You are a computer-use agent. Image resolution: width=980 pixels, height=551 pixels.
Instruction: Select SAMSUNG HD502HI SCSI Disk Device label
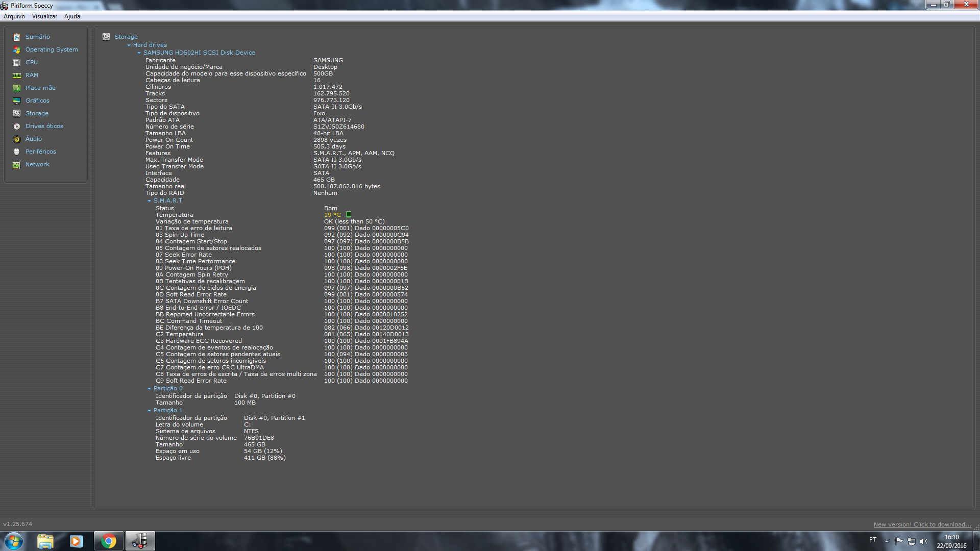pyautogui.click(x=199, y=53)
